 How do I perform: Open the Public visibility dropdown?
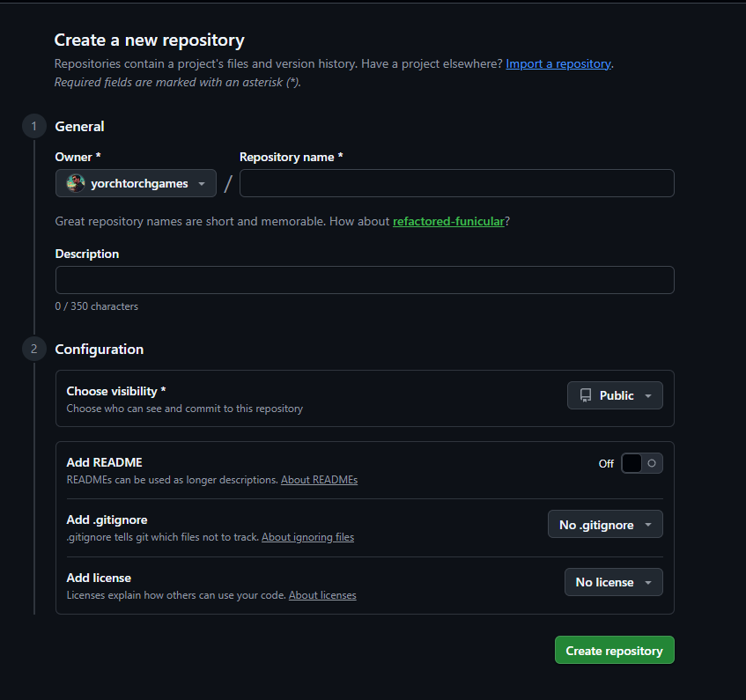(x=615, y=395)
